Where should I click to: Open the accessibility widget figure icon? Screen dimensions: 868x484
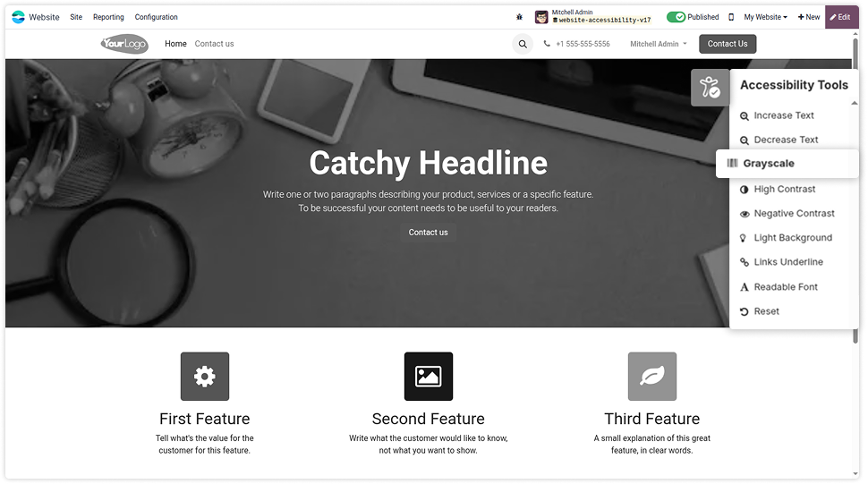tap(710, 88)
